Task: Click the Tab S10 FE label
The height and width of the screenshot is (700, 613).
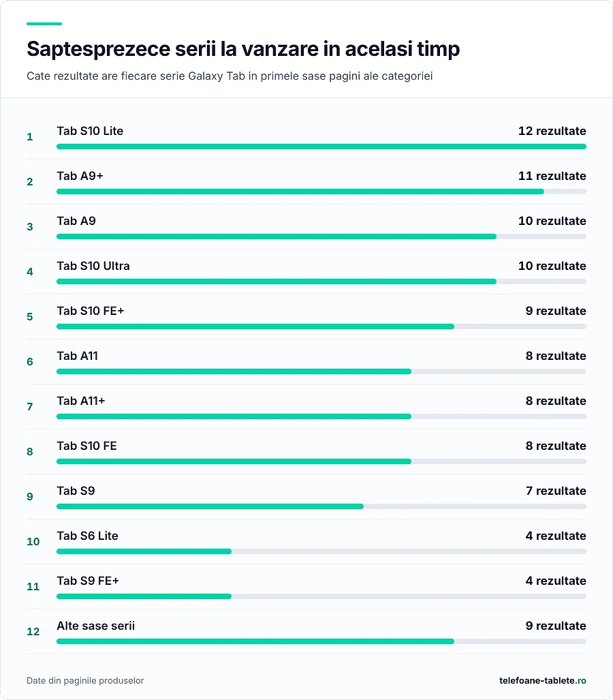Action: point(87,446)
